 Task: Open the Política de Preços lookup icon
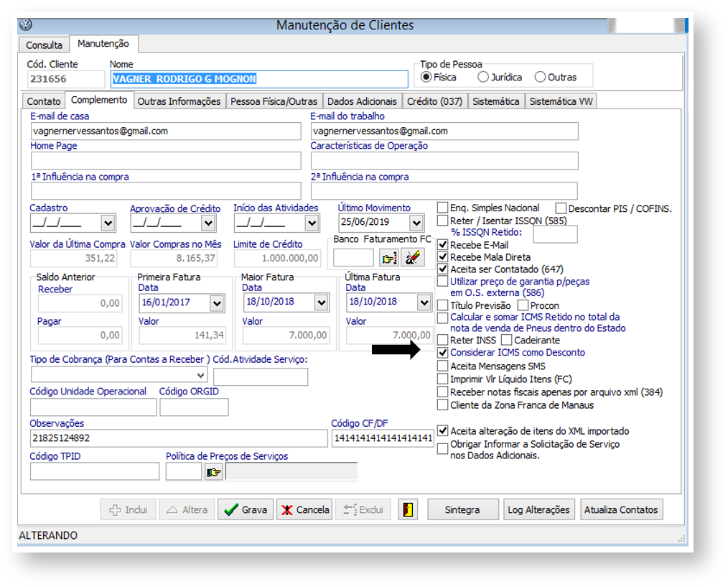click(x=213, y=472)
